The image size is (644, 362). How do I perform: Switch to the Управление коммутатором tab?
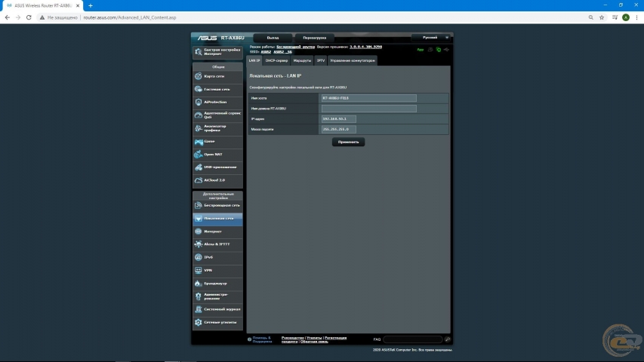click(353, 60)
